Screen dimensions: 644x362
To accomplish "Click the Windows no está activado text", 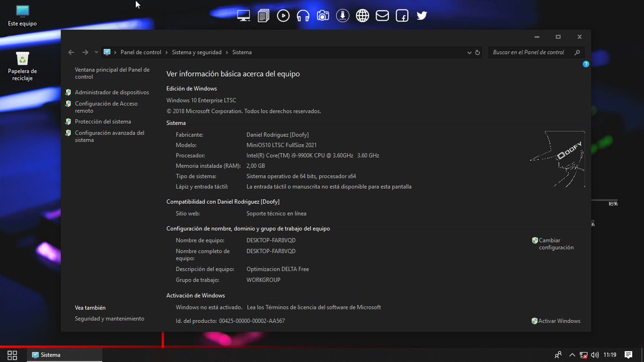I will click(x=209, y=307).
